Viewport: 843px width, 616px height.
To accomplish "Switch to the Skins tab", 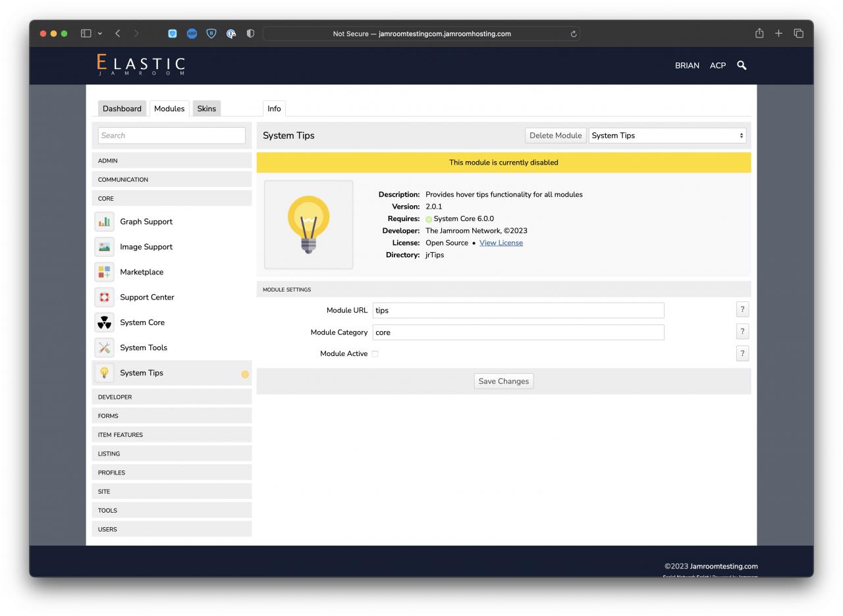I will click(206, 109).
